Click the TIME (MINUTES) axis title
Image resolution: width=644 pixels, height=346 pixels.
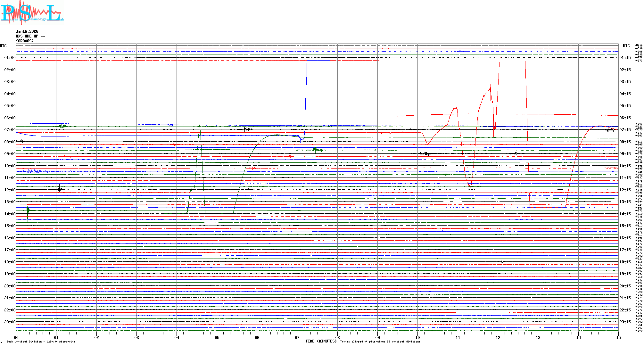[x=321, y=341]
